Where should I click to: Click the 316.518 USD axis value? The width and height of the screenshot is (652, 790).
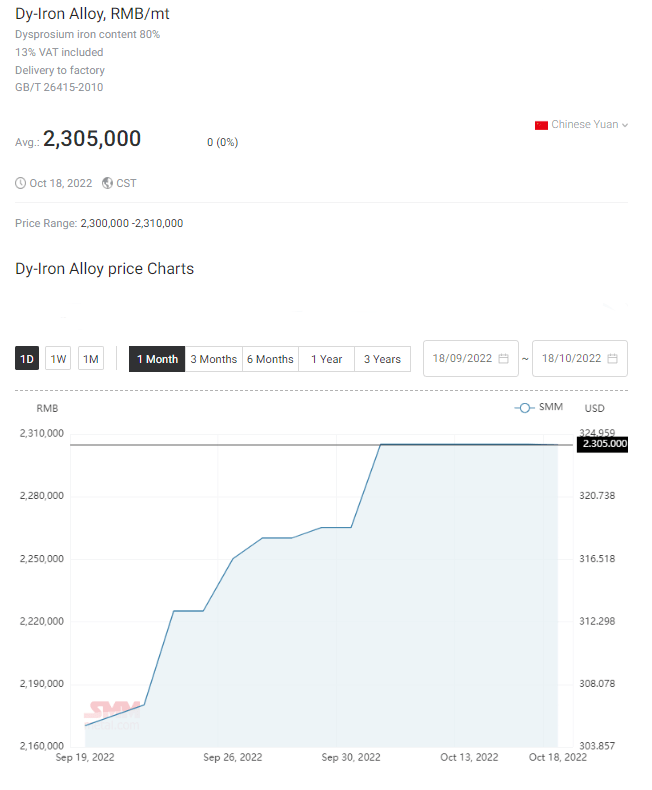597,559
